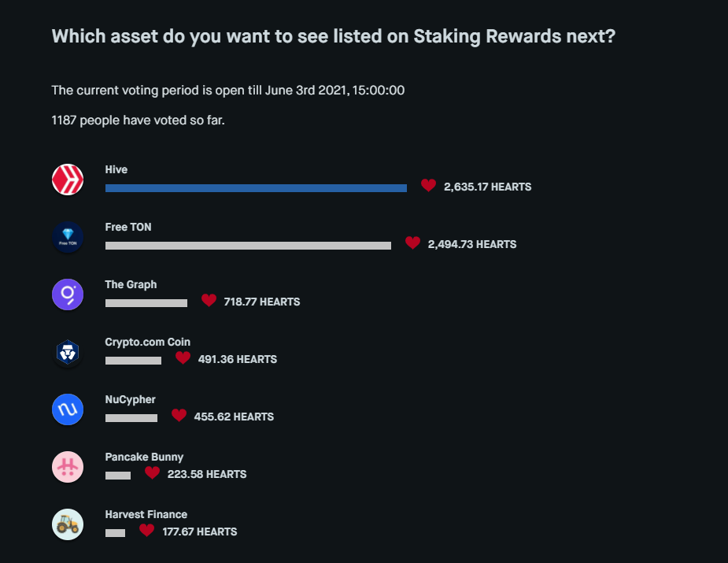
Task: Open the Hive asset name
Action: coord(116,169)
